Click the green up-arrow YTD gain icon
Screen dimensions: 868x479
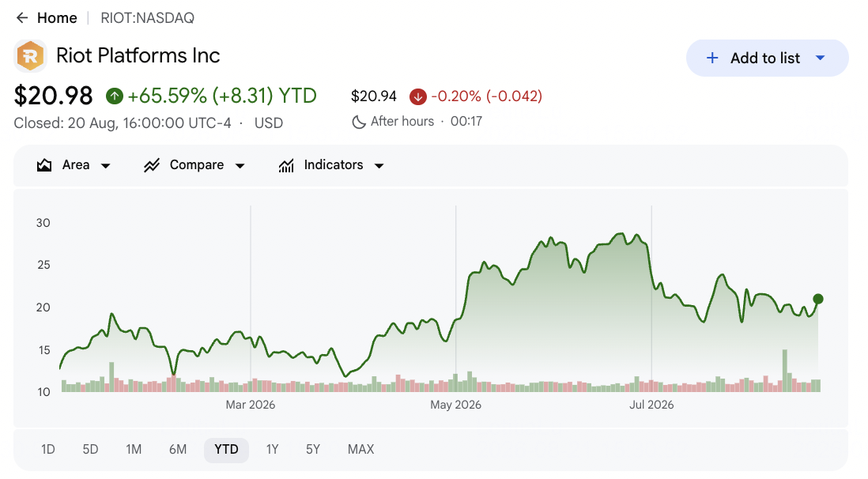click(115, 96)
